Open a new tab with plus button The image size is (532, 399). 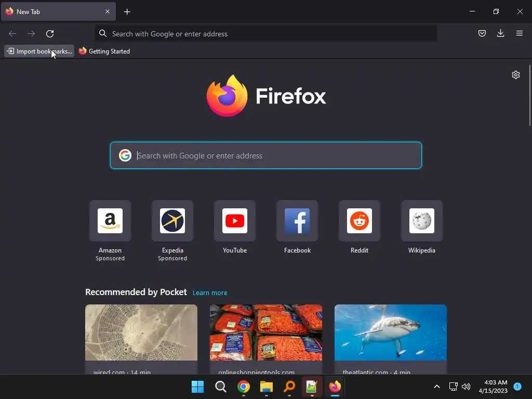tap(127, 12)
